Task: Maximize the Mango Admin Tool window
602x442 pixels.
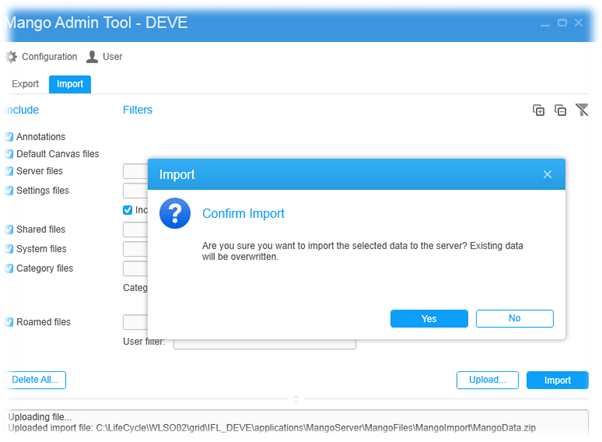Action: tap(562, 21)
